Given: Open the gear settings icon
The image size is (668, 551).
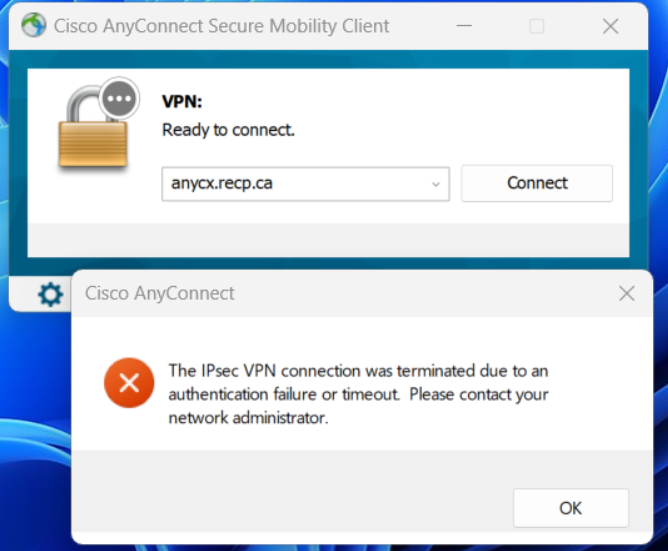Looking at the screenshot, I should tap(50, 294).
